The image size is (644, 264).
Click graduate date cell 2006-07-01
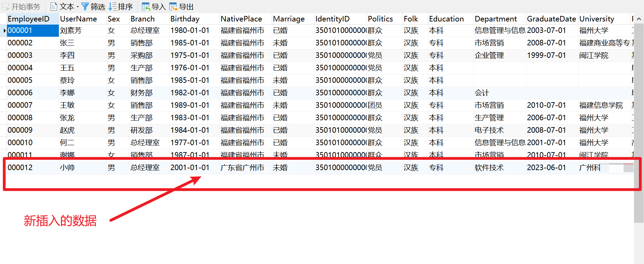552,118
